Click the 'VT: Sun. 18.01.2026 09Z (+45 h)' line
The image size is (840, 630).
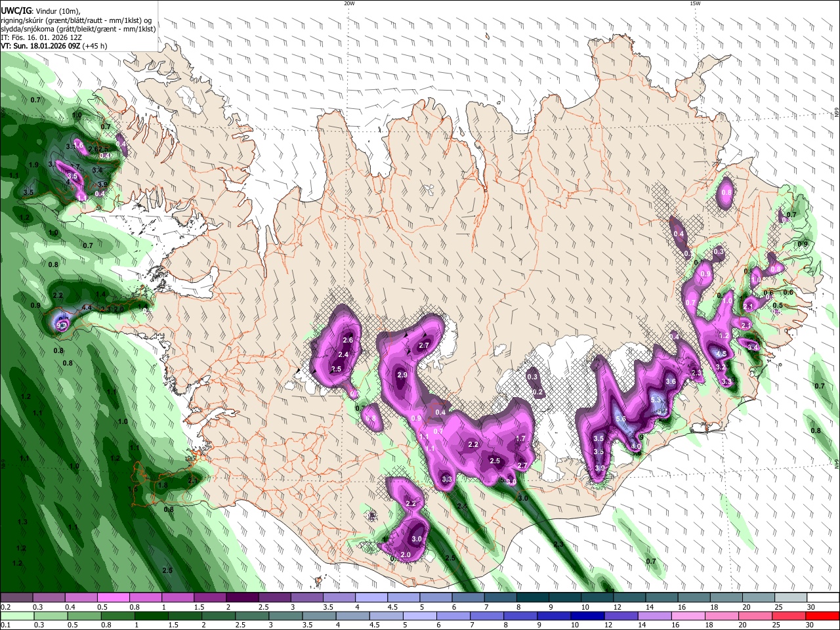pyautogui.click(x=54, y=46)
